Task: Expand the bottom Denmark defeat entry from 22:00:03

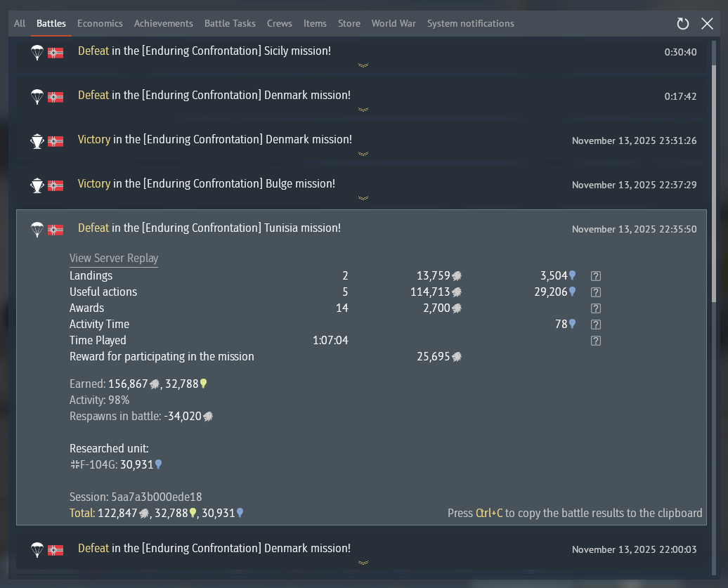Action: pyautogui.click(x=363, y=562)
